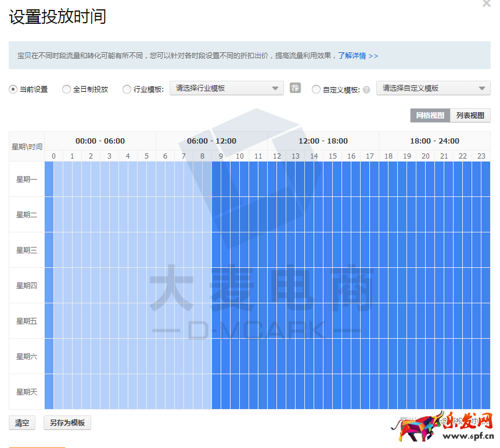Choose the 行业模板 radio button

pos(127,89)
